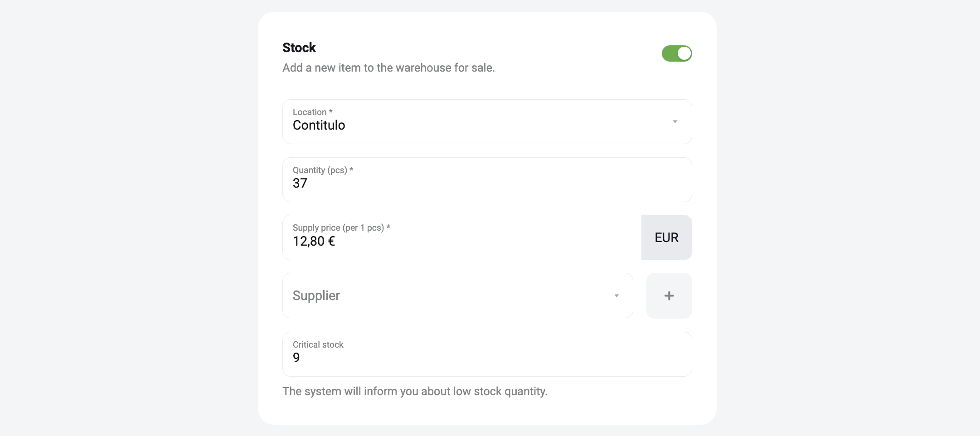980x436 pixels.
Task: Open the Supplier dropdown list
Action: 457,296
